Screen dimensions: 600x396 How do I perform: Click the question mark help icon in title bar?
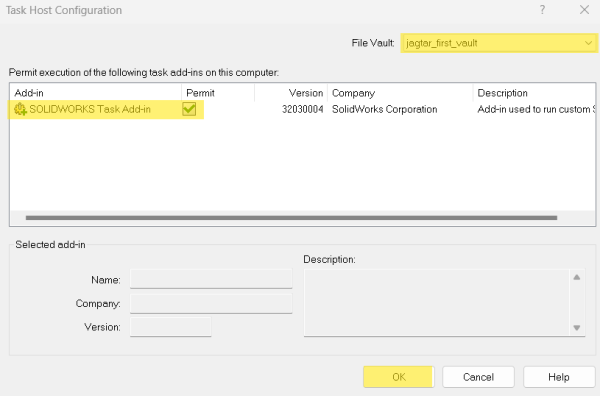click(542, 10)
